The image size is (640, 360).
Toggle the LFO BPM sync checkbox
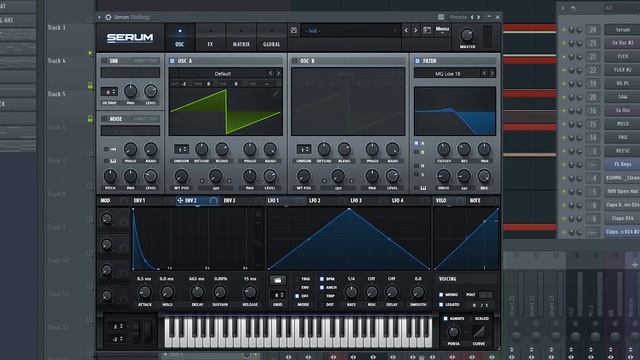click(x=322, y=279)
